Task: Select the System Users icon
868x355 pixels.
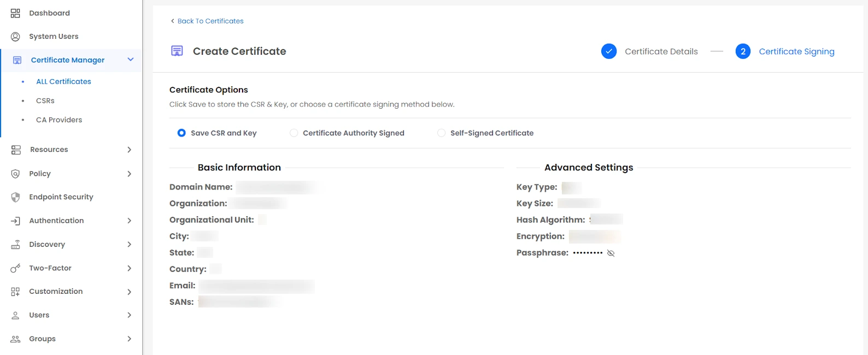Action: point(15,36)
